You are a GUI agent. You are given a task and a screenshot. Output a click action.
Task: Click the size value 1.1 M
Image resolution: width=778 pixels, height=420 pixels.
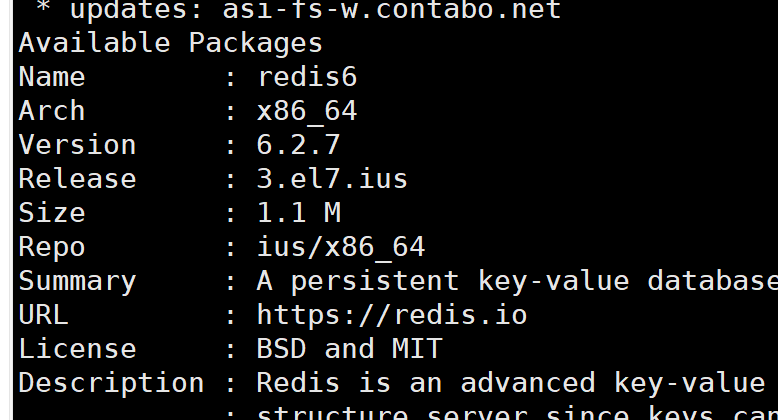pos(298,213)
